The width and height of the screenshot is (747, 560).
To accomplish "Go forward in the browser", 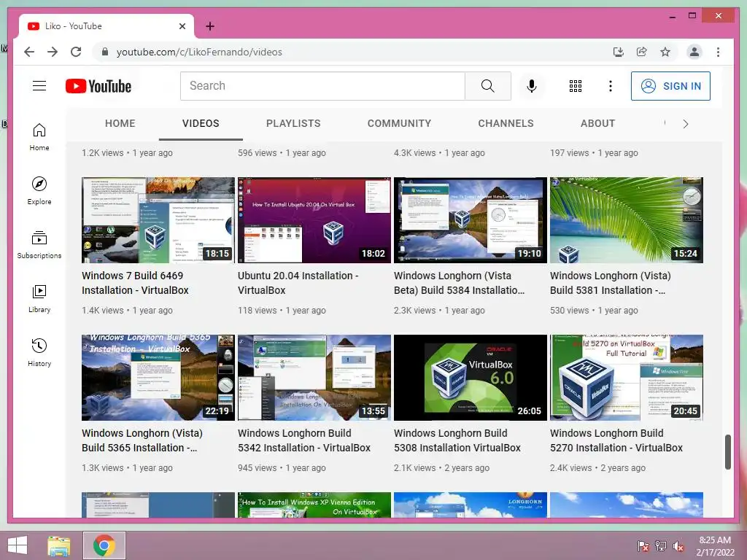I will pyautogui.click(x=53, y=52).
